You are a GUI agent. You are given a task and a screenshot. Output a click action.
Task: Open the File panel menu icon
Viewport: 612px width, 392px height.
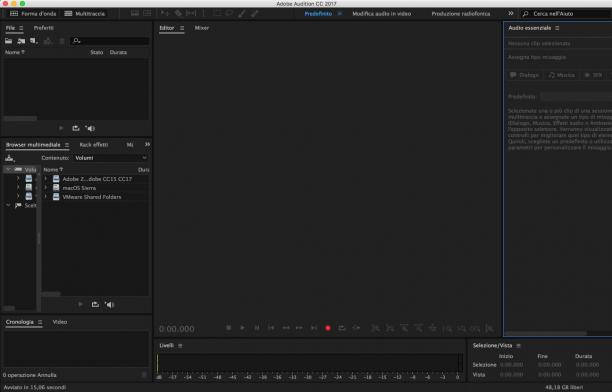(x=21, y=28)
